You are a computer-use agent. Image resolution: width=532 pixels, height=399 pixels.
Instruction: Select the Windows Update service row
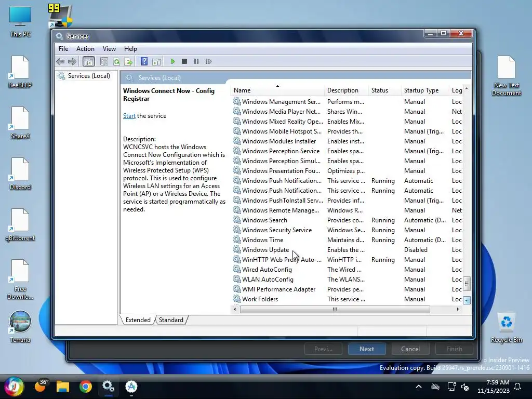click(x=347, y=250)
